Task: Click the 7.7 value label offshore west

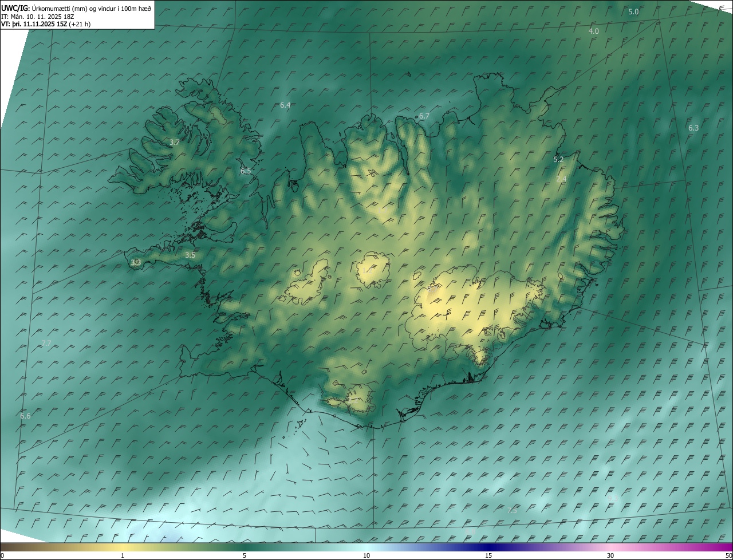Action: click(46, 342)
